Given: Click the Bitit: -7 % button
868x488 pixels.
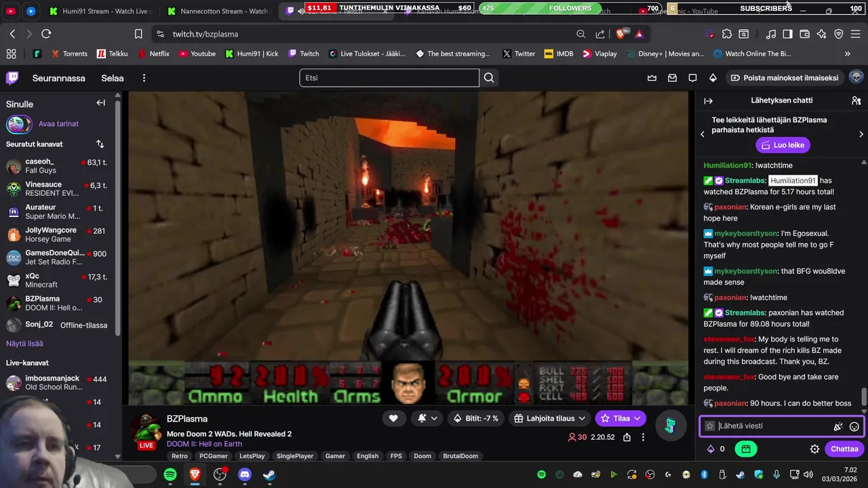Looking at the screenshot, I should pyautogui.click(x=476, y=418).
